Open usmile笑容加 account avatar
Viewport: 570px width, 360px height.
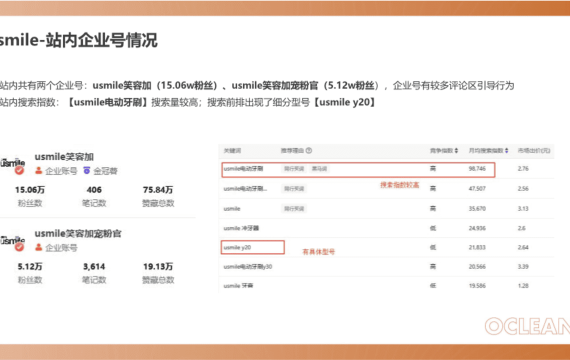pos(13,164)
